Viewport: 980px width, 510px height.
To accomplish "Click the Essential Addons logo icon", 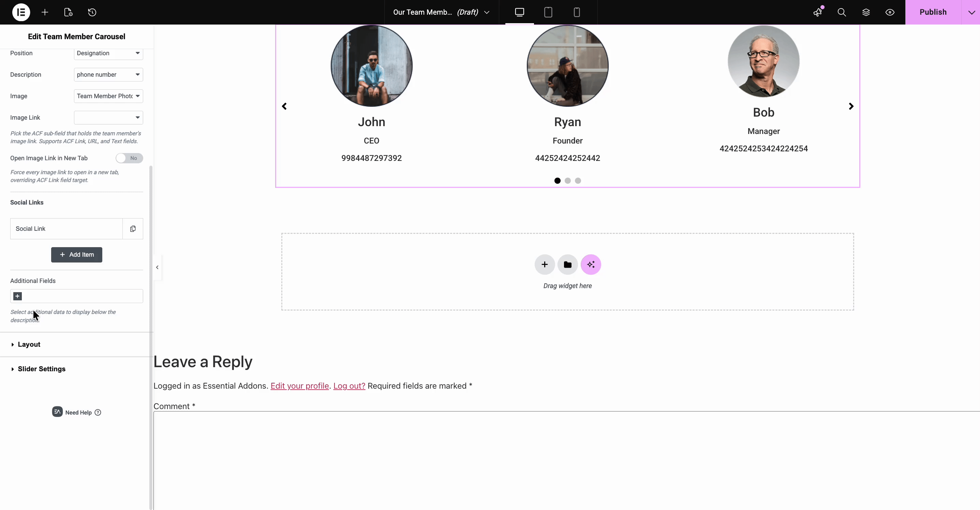I will (x=57, y=411).
